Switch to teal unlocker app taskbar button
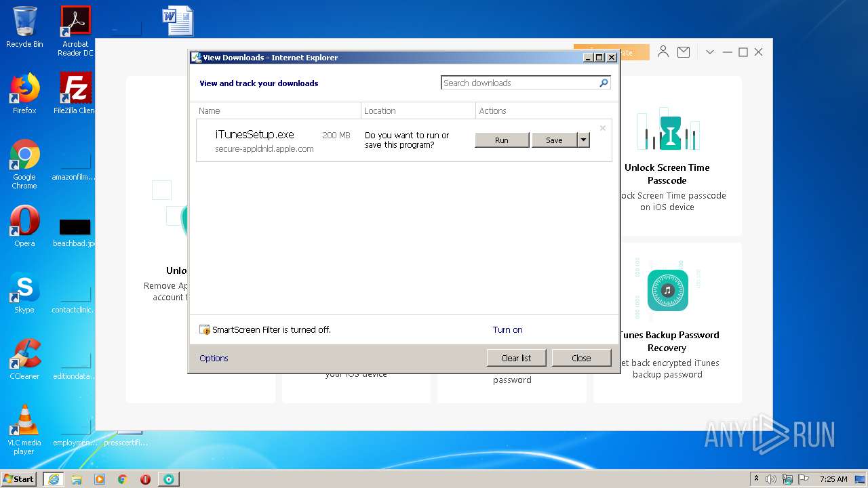Screen dimensions: 868x488 (x=169, y=479)
